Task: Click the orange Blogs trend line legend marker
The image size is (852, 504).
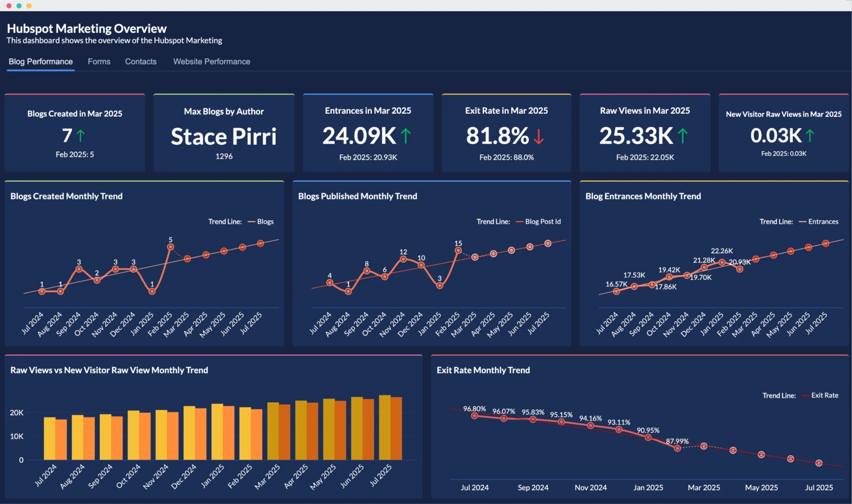Action: (251, 221)
